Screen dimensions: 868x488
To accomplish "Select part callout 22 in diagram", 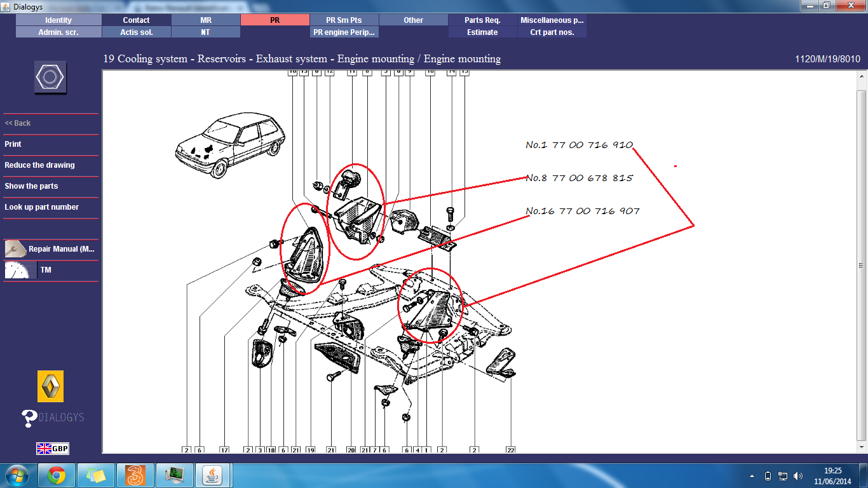I will 510,450.
